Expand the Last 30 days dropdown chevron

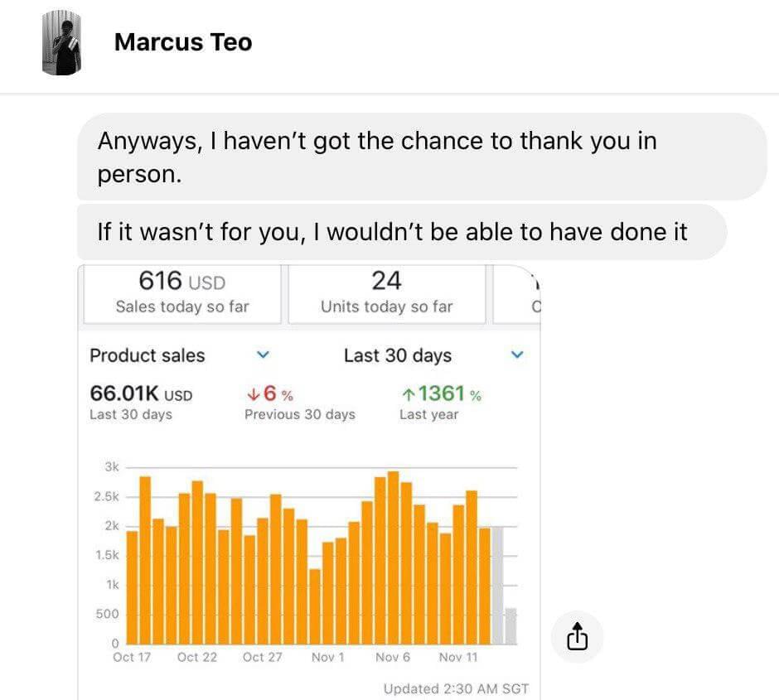[x=517, y=355]
